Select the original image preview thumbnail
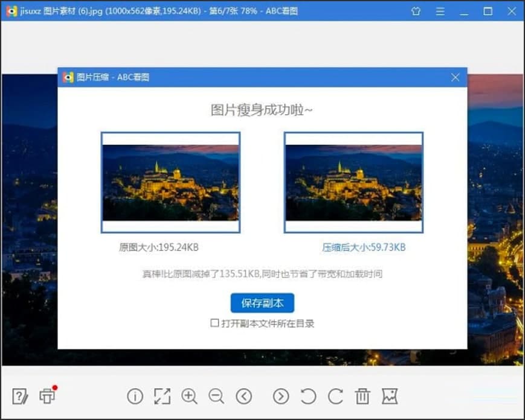 point(171,182)
